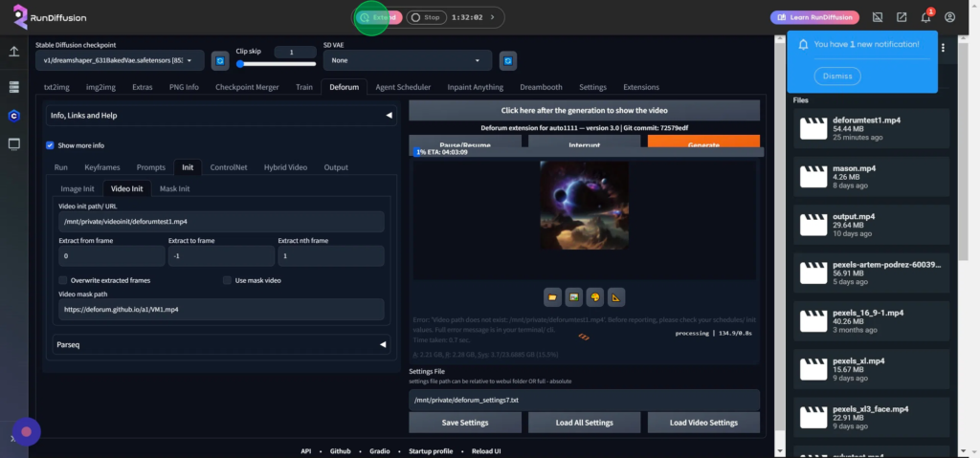Click the round purple record button

click(26, 432)
